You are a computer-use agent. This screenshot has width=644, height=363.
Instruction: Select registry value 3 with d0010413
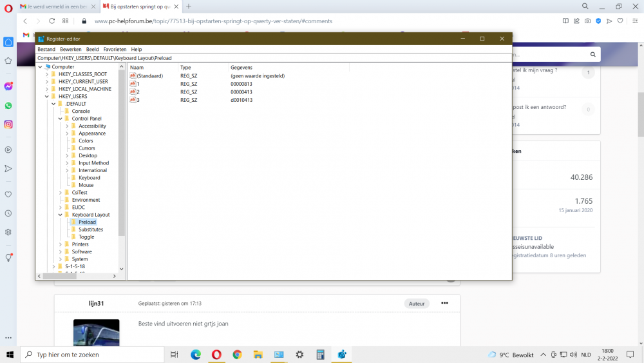pos(191,100)
